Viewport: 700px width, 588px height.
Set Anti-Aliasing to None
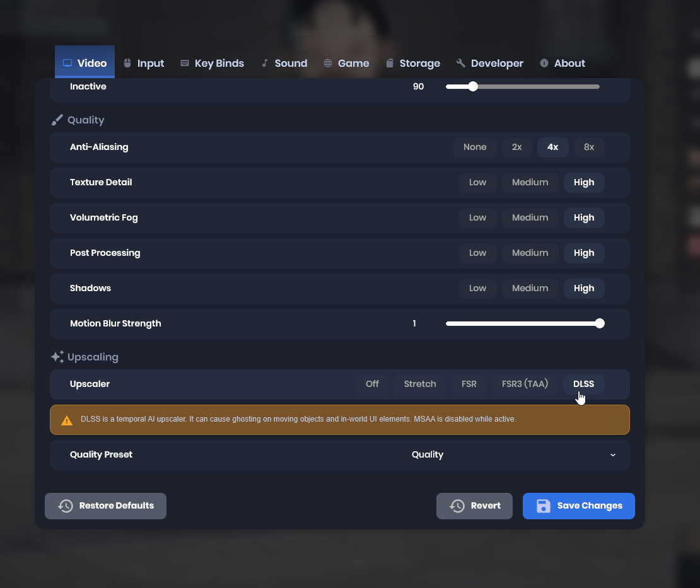point(475,147)
